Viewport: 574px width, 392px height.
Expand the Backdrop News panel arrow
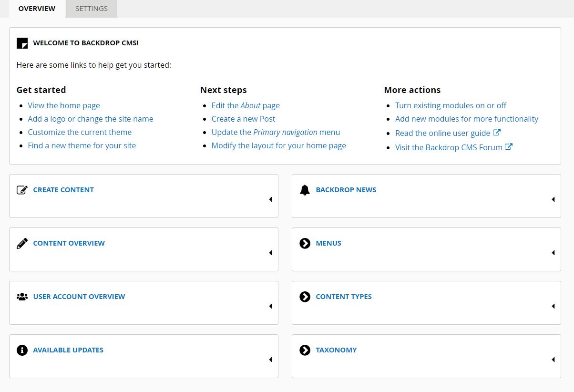553,199
